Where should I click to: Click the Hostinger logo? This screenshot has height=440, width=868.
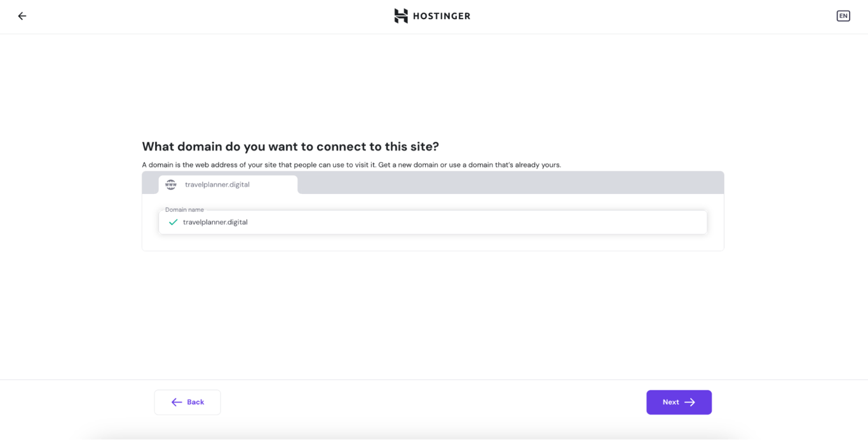432,15
